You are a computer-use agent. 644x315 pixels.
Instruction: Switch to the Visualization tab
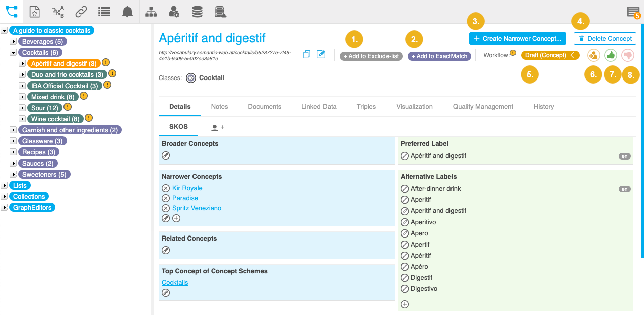414,106
